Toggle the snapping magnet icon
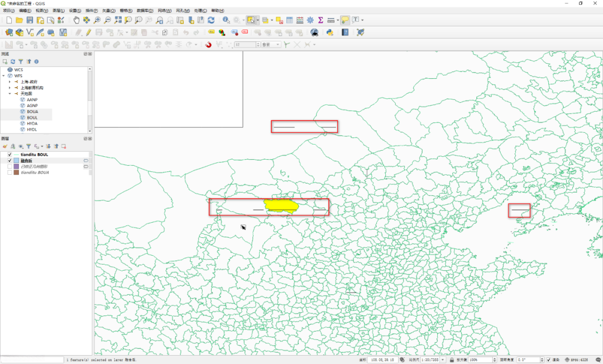The height and width of the screenshot is (364, 603). tap(208, 45)
